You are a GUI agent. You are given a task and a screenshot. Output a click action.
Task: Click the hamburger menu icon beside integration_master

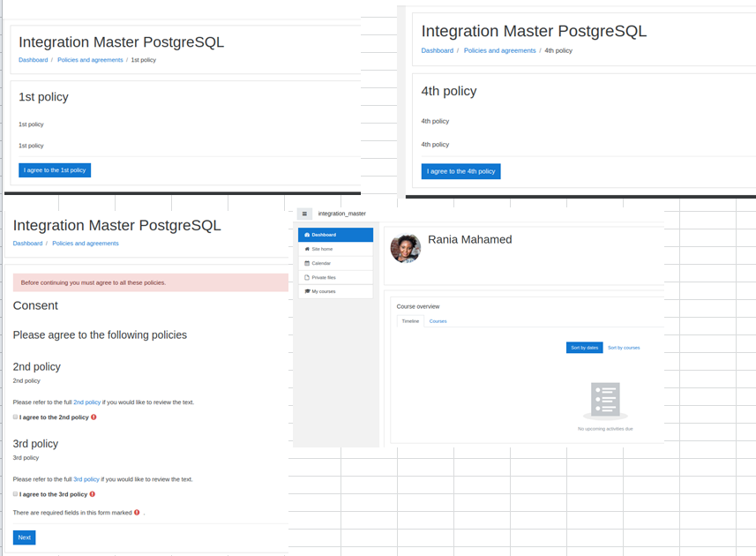coord(304,214)
